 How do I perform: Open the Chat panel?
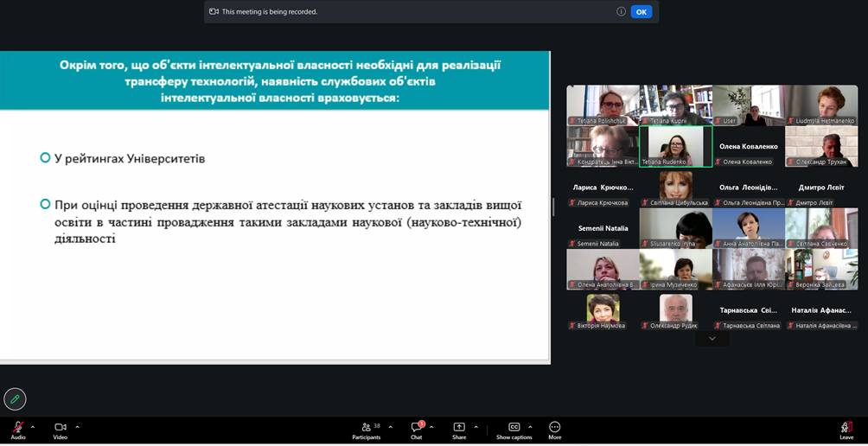point(417,427)
